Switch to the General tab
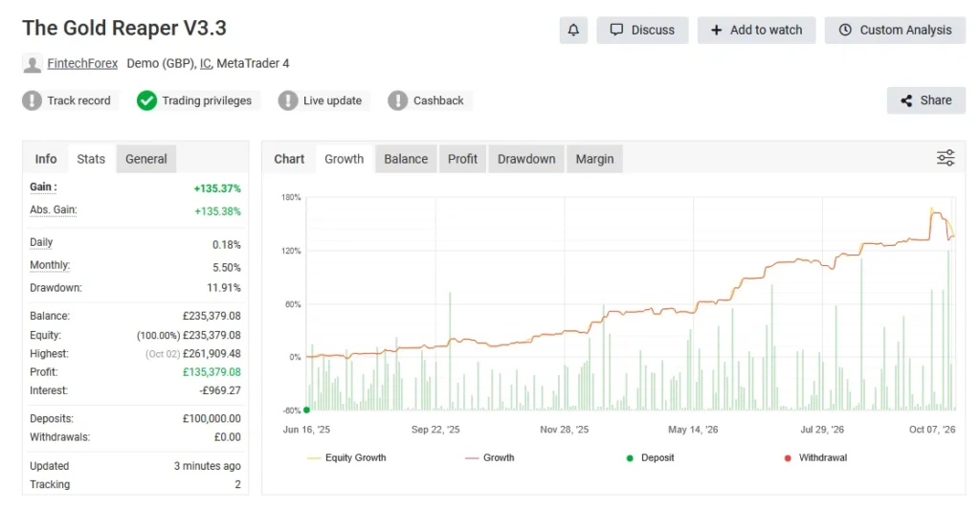This screenshot has height=511, width=980. (146, 159)
